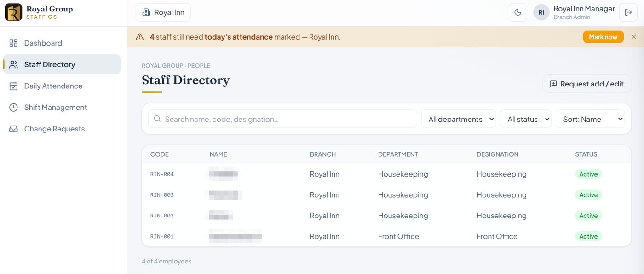Toggle dark mode with the moon icon
644x274 pixels.
point(518,12)
